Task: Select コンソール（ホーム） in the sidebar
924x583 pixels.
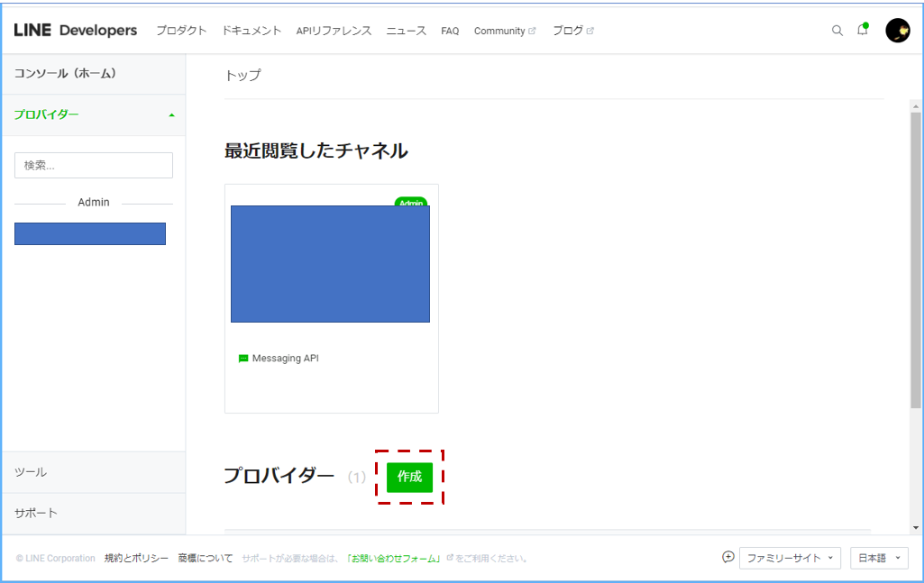Action: click(66, 74)
